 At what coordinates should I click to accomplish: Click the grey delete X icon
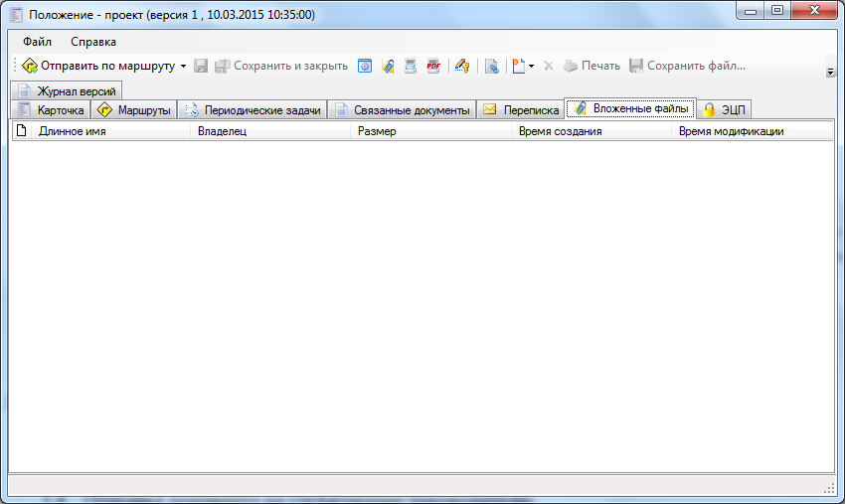tap(549, 66)
